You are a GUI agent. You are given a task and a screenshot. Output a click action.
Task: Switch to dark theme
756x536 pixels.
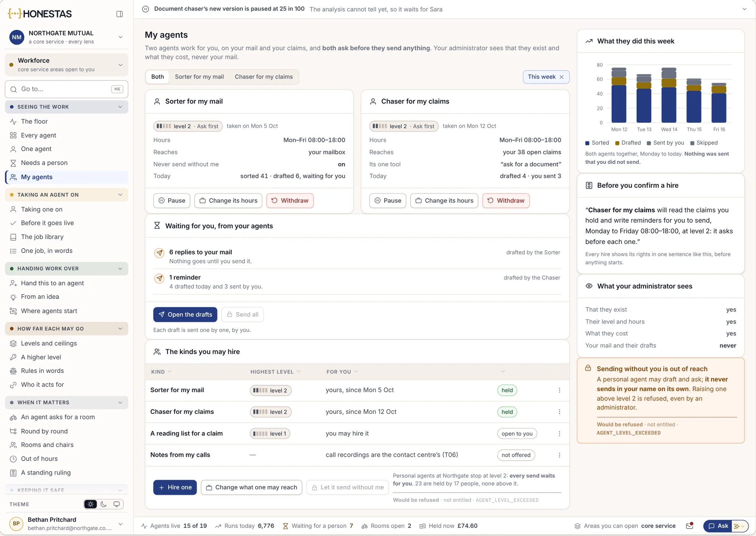pos(104,504)
